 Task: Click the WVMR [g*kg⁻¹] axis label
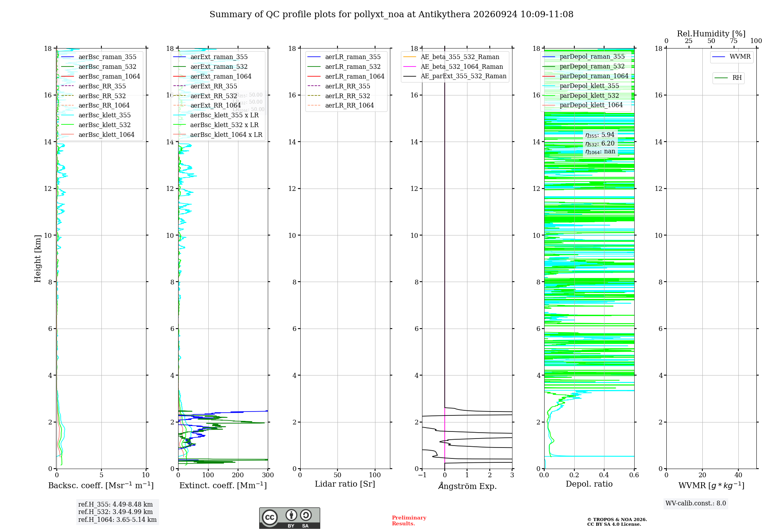pyautogui.click(x=711, y=486)
